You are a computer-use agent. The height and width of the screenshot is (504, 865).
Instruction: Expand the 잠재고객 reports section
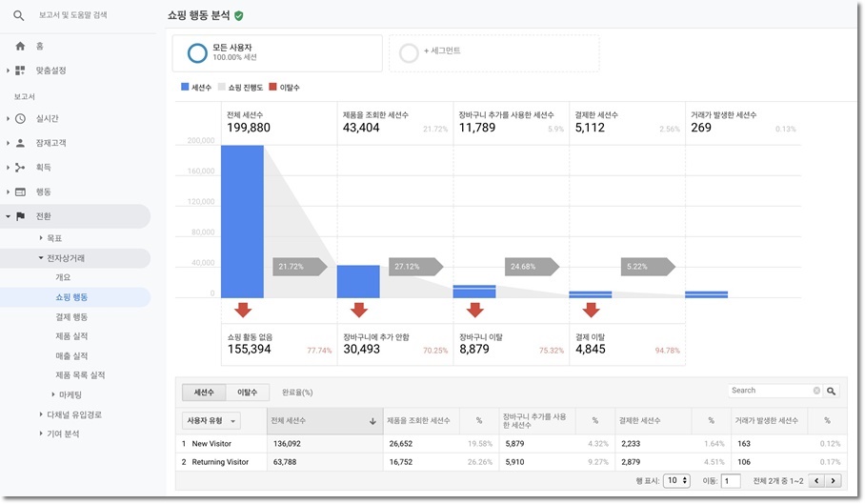coord(8,143)
